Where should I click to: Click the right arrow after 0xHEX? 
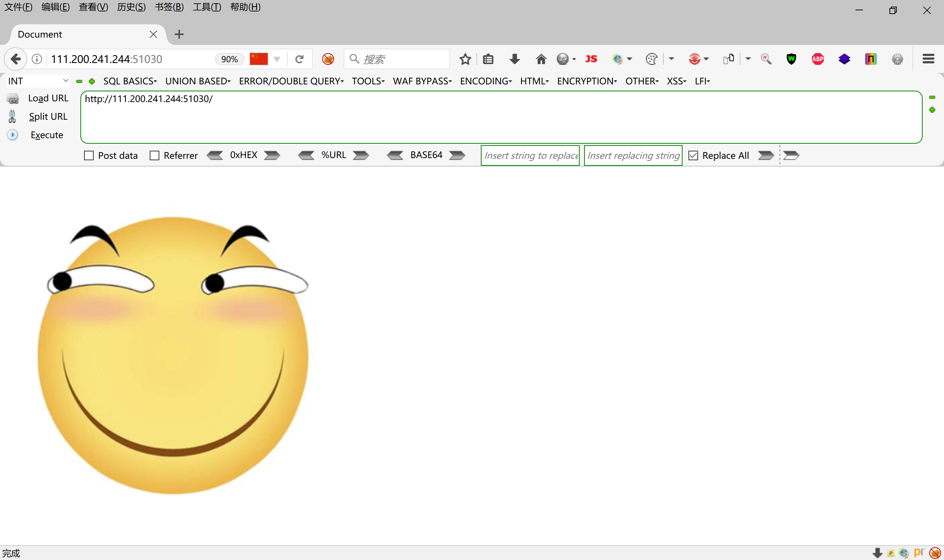pos(272,155)
